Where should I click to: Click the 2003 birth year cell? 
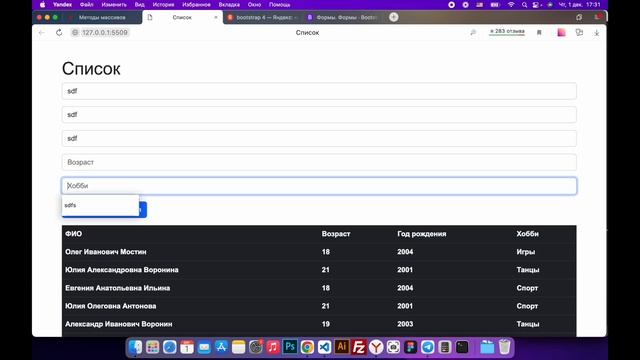[405, 324]
